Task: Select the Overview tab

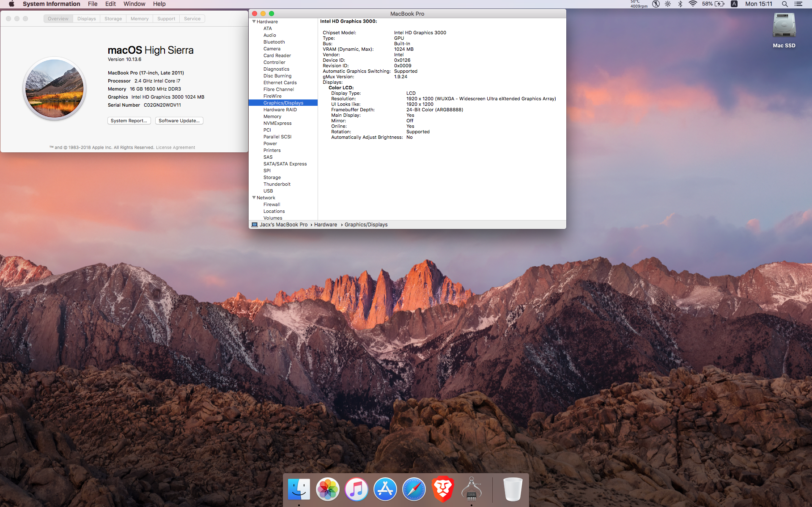Action: pyautogui.click(x=58, y=19)
